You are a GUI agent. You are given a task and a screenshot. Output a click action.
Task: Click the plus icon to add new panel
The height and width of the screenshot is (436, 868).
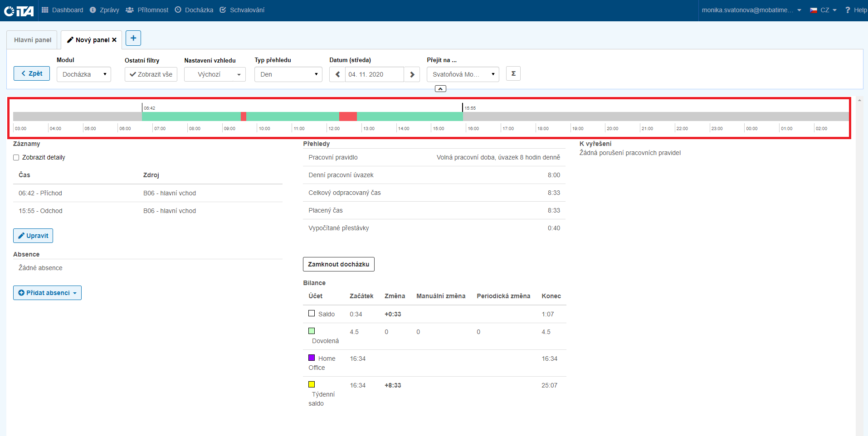[133, 39]
